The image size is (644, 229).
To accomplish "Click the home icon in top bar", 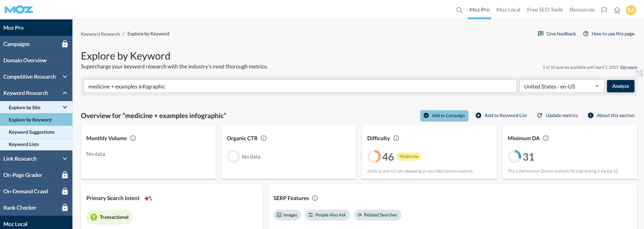I will click(617, 10).
